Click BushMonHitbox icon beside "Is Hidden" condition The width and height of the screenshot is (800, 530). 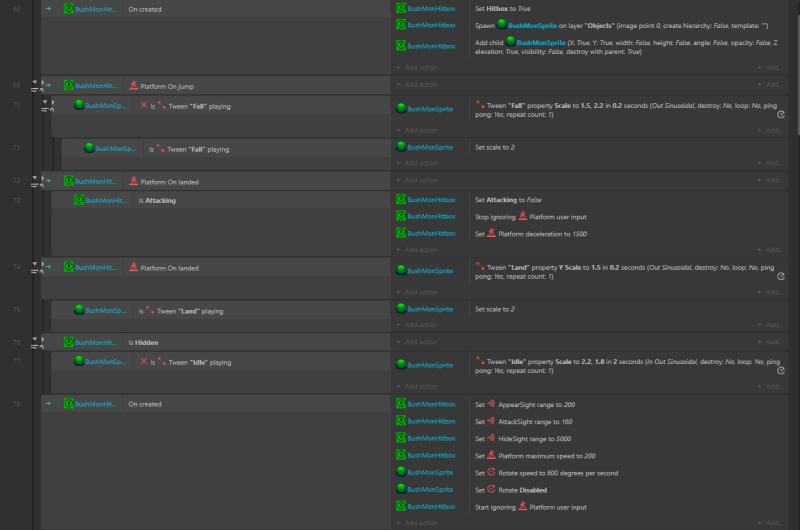click(68, 342)
